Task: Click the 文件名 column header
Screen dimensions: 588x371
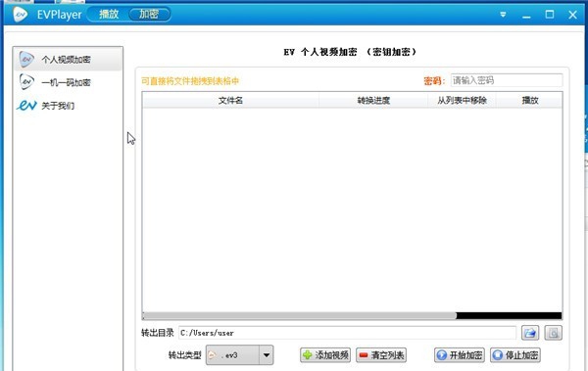Action: click(230, 101)
